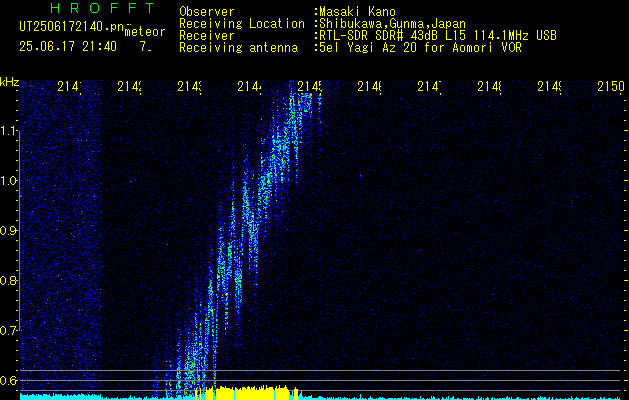Click the 1.0 frequency axis label
Image resolution: width=629 pixels, height=400 pixels.
pyautogui.click(x=8, y=181)
